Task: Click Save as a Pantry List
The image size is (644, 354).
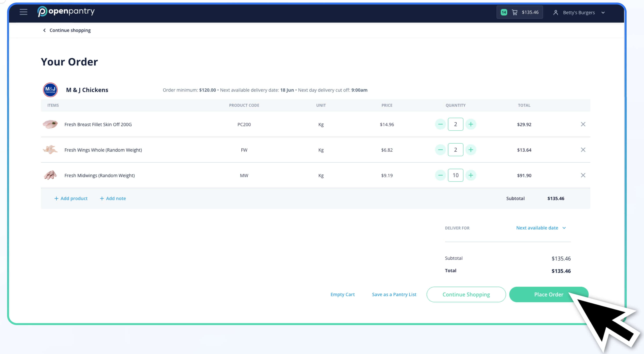Action: (x=394, y=294)
